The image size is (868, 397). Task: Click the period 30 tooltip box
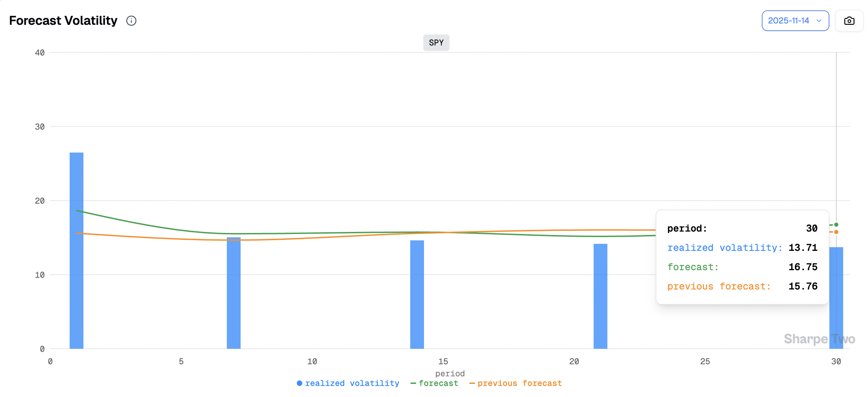coord(742,257)
